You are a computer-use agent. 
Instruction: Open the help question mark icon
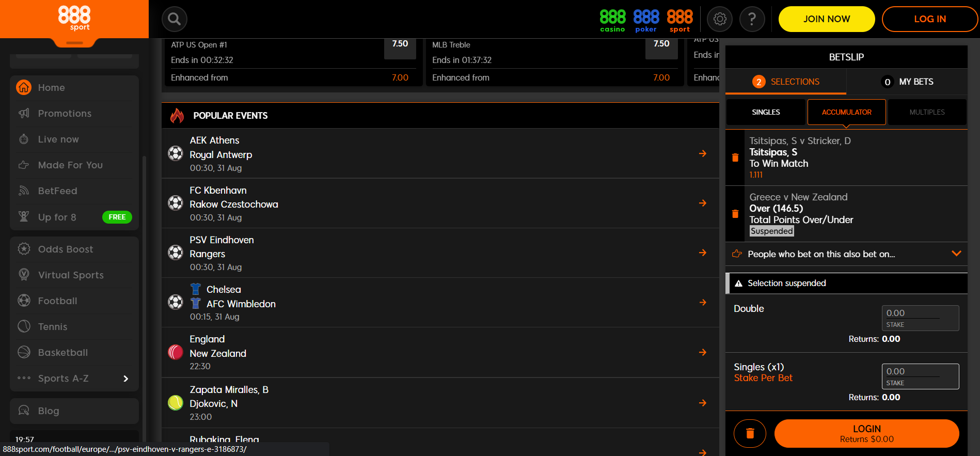[x=752, y=19]
